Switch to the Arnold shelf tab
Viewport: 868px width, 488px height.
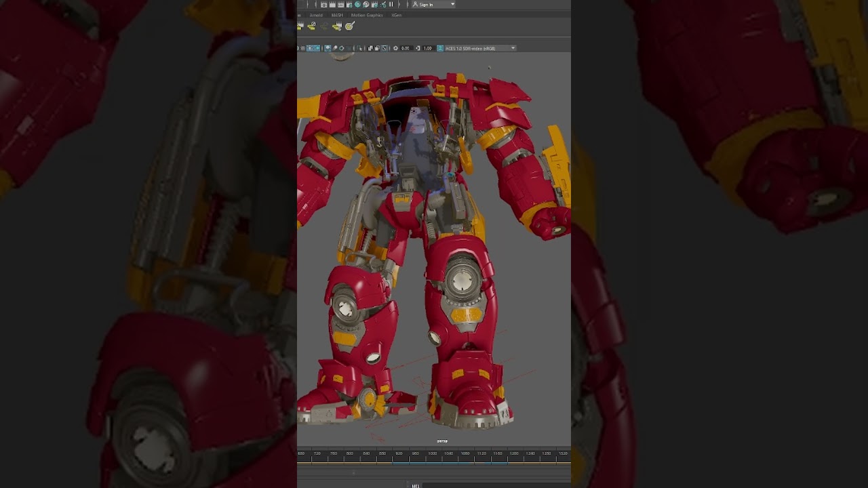(x=316, y=15)
